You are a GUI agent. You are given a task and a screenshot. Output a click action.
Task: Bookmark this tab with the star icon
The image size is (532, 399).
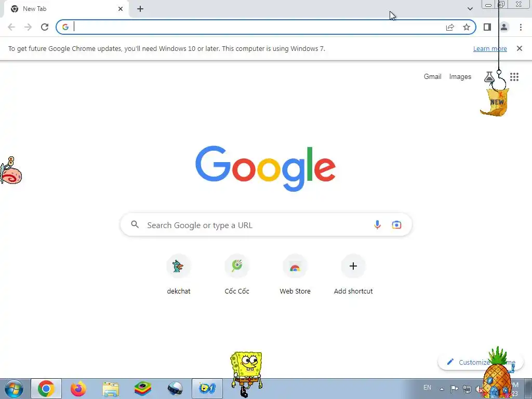tap(467, 27)
